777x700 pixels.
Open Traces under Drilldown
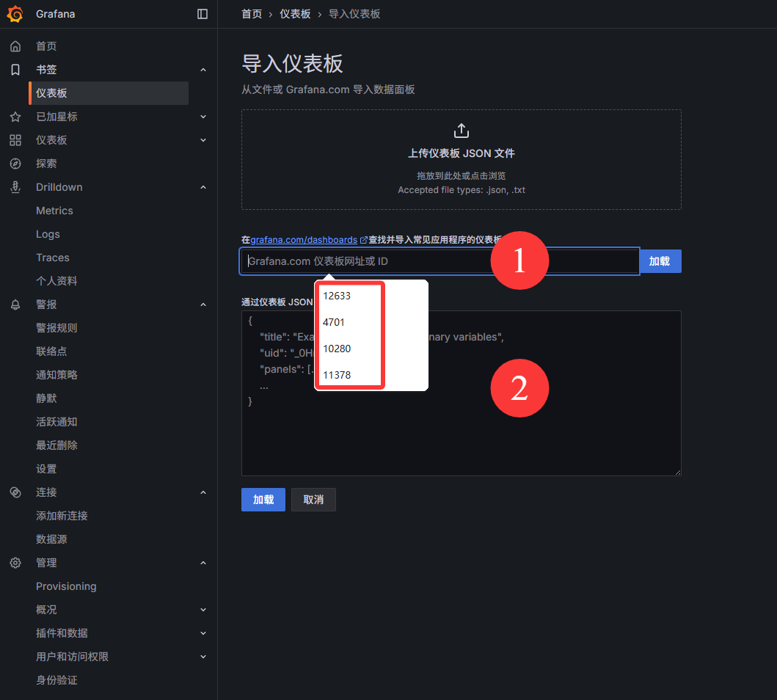click(53, 258)
